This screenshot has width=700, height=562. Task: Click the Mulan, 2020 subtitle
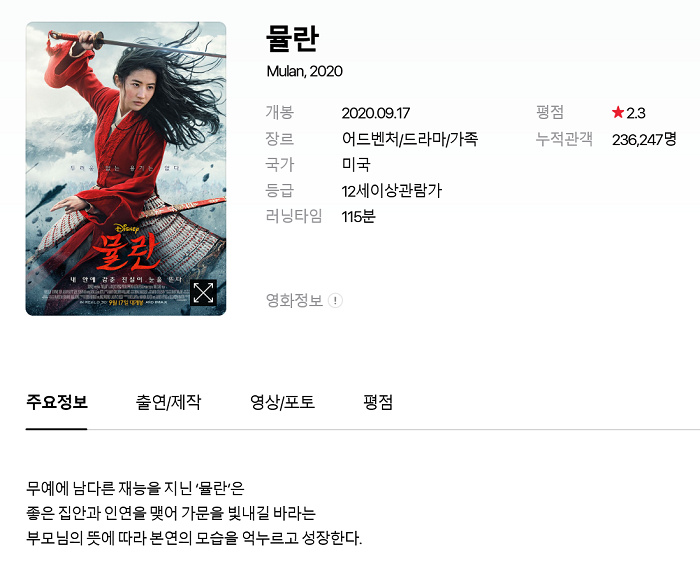[x=304, y=71]
